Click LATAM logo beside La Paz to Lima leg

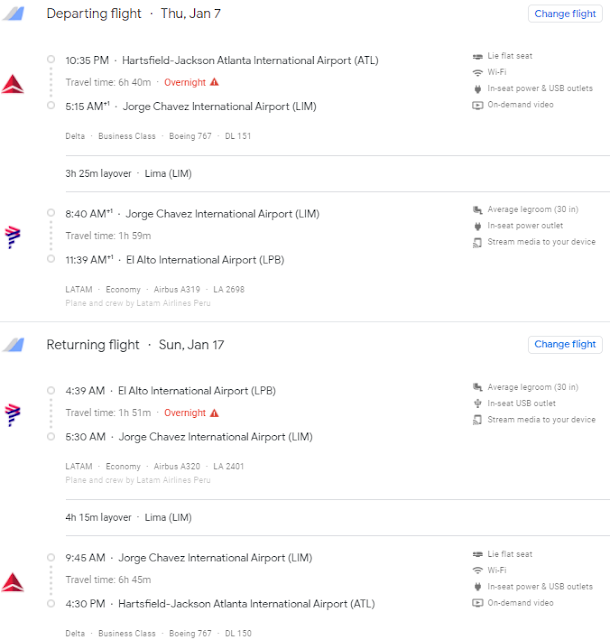coord(14,413)
